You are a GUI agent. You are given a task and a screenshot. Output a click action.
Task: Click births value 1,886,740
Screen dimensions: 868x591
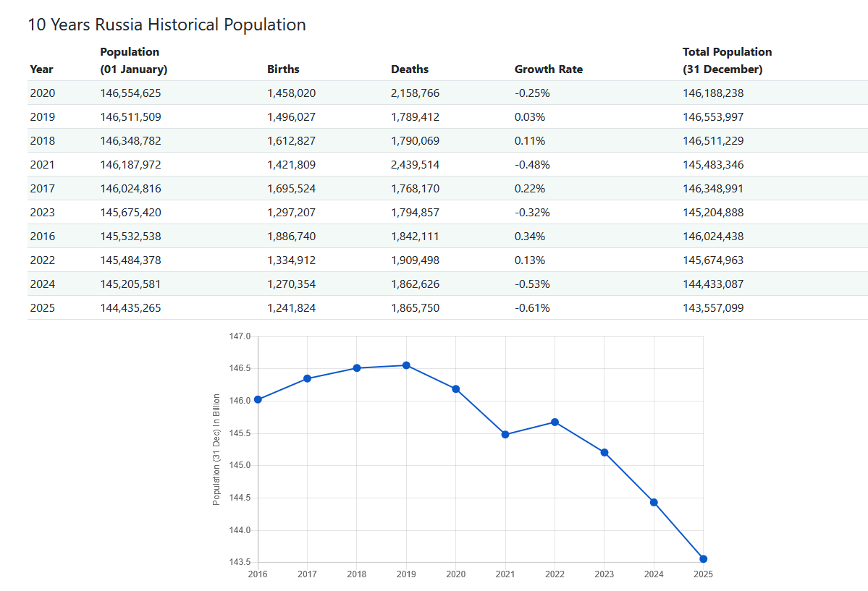click(x=291, y=236)
